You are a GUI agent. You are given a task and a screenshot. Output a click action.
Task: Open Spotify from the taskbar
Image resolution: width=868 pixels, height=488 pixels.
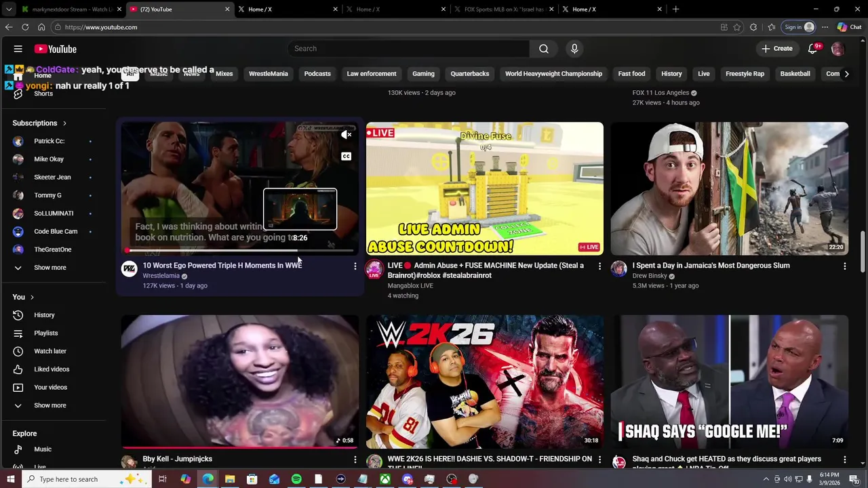tap(296, 479)
